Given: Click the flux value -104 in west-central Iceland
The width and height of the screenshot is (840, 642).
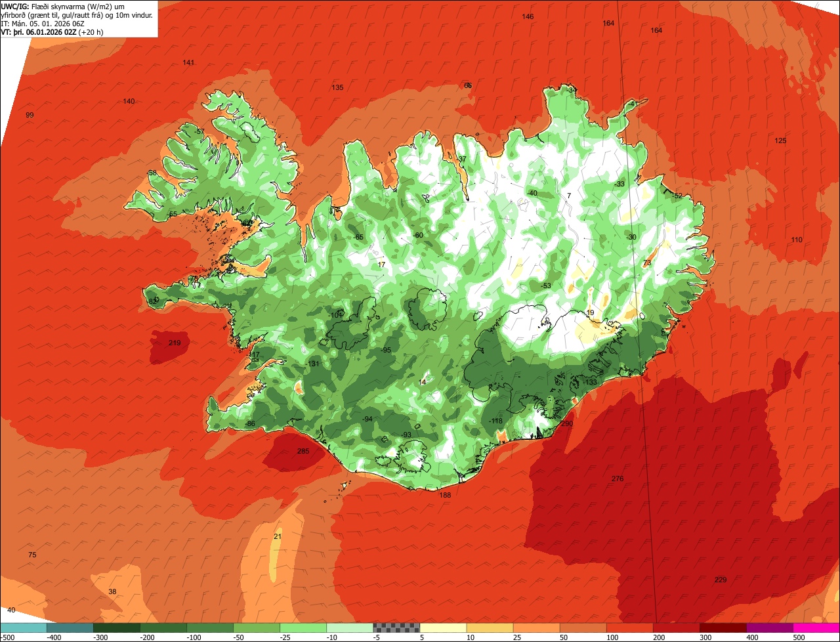Looking at the screenshot, I should pyautogui.click(x=335, y=315).
